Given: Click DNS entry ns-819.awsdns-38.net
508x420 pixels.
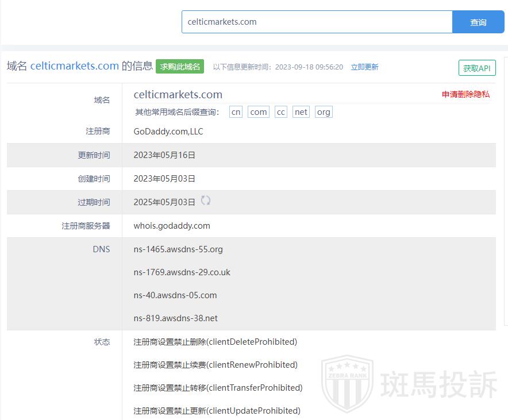Looking at the screenshot, I should (x=175, y=318).
